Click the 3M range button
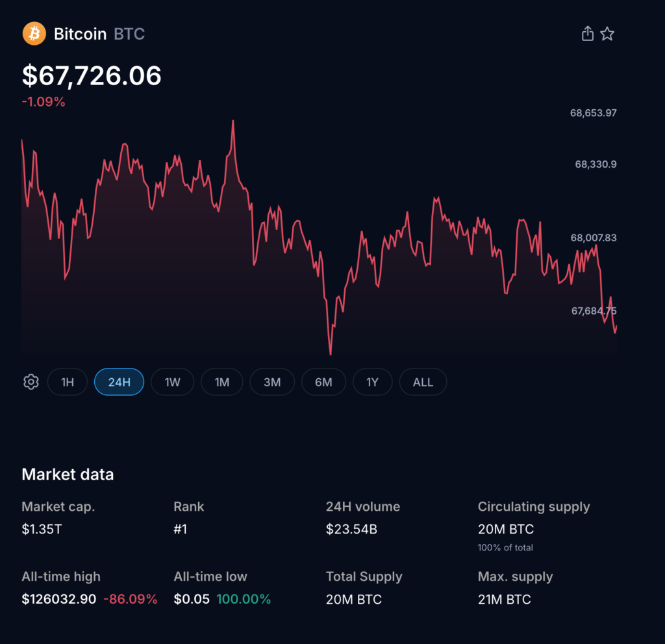The image size is (665, 644). (272, 382)
